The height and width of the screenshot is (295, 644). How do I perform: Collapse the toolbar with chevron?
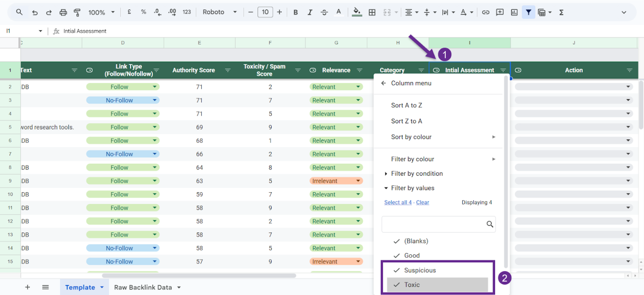point(624,13)
